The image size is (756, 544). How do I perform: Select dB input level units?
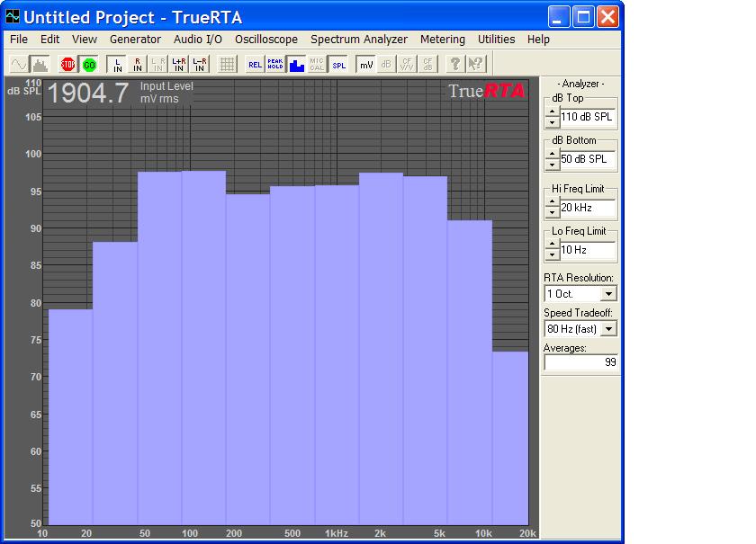click(386, 64)
